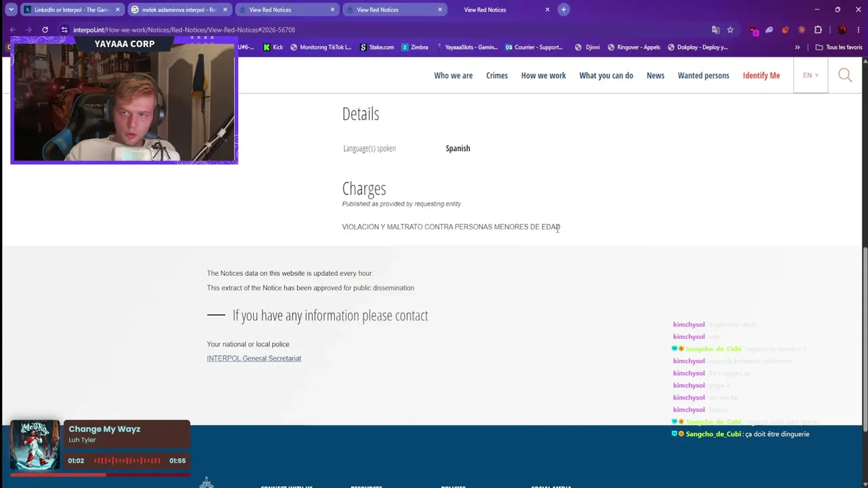Viewport: 868px width, 488px height.
Task: Click the interpol.int address bar URL
Action: (x=184, y=30)
